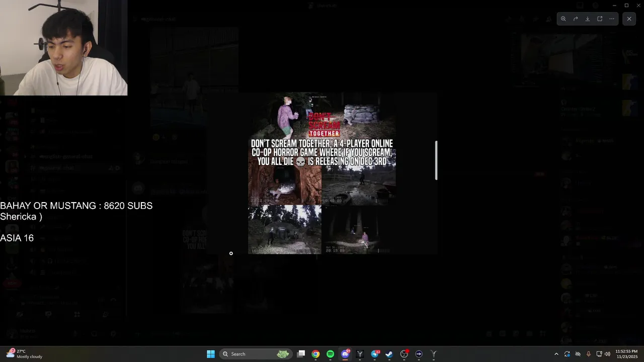This screenshot has height=362, width=644.
Task: Maximize the Discord window
Action: coord(626,5)
